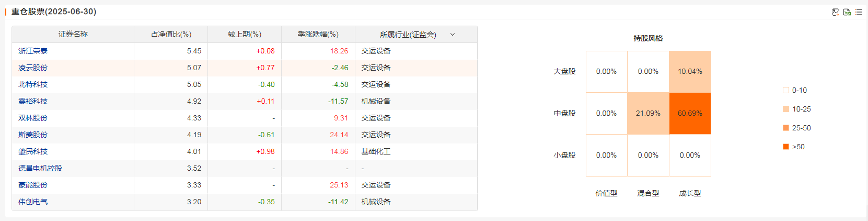Select the -0.61 change value
Image resolution: width=868 pixels, height=221 pixels.
click(267, 135)
